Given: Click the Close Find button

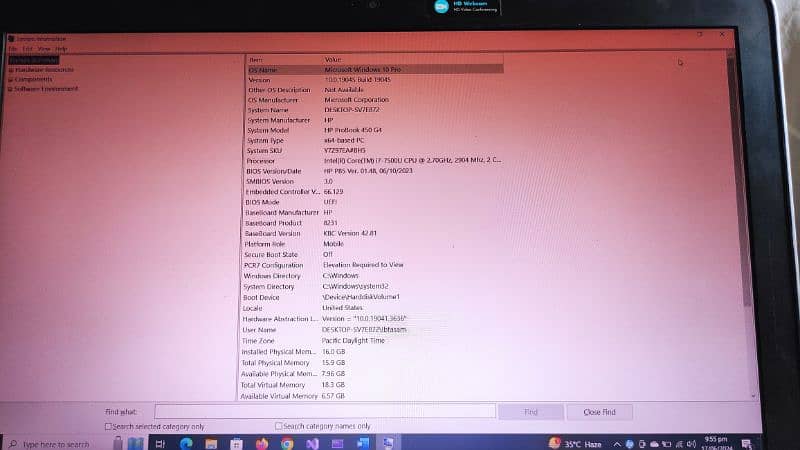Looking at the screenshot, I should [x=599, y=412].
